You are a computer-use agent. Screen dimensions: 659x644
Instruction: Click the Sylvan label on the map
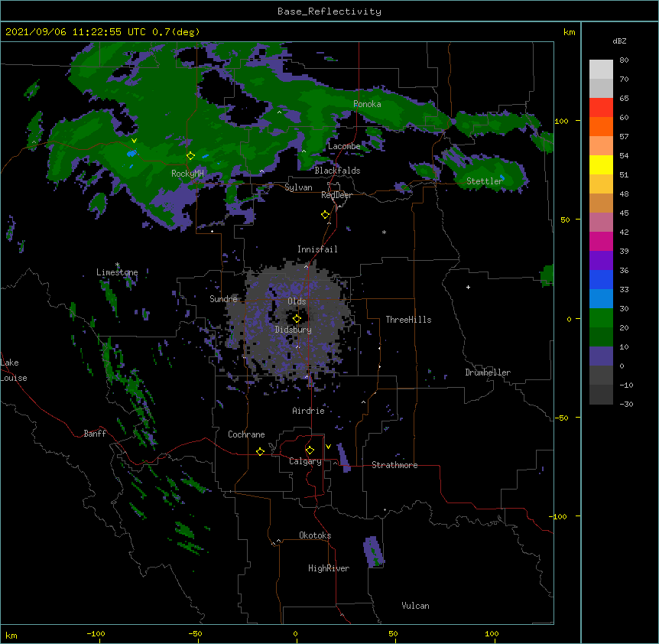click(298, 187)
